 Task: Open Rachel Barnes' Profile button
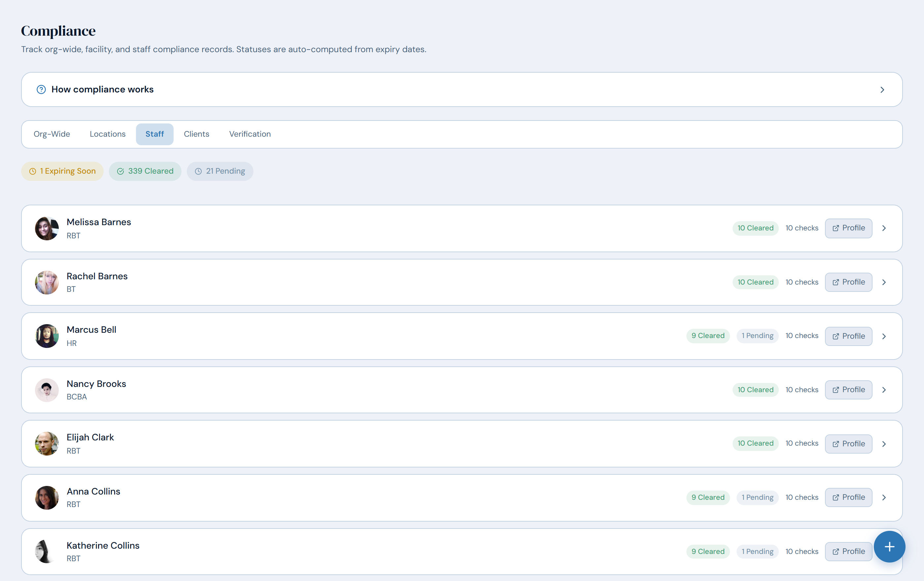[848, 282]
